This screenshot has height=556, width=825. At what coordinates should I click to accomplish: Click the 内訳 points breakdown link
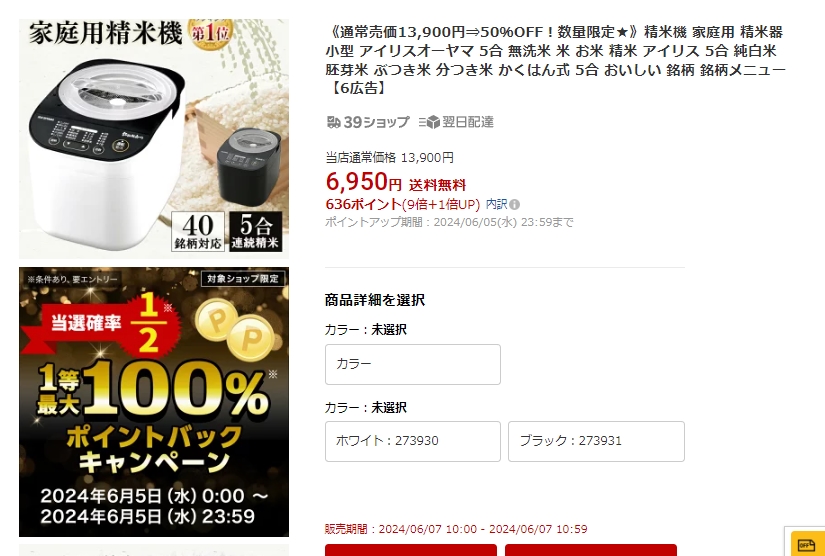pos(496,204)
